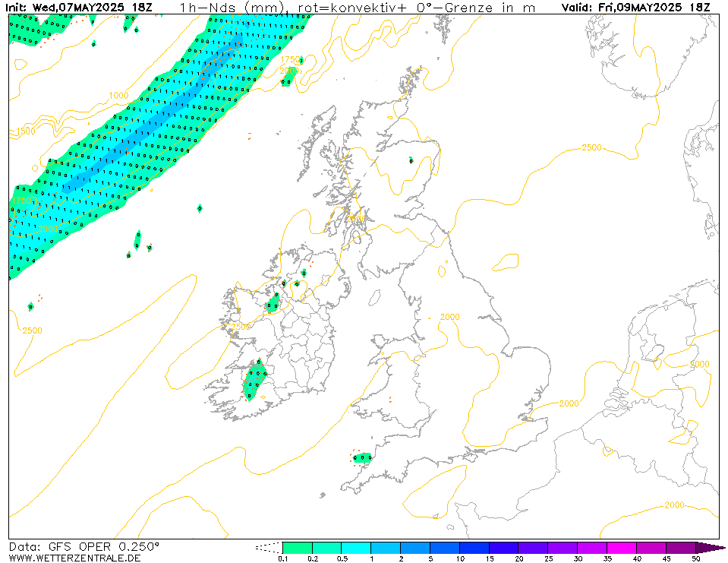Screen dimensions: 728x563
Task: Click the legend tick label 50
Action: coord(695,558)
